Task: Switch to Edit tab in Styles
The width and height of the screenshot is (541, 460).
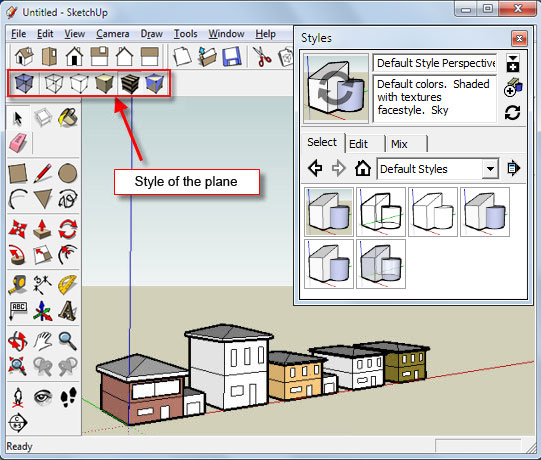Action: point(365,144)
